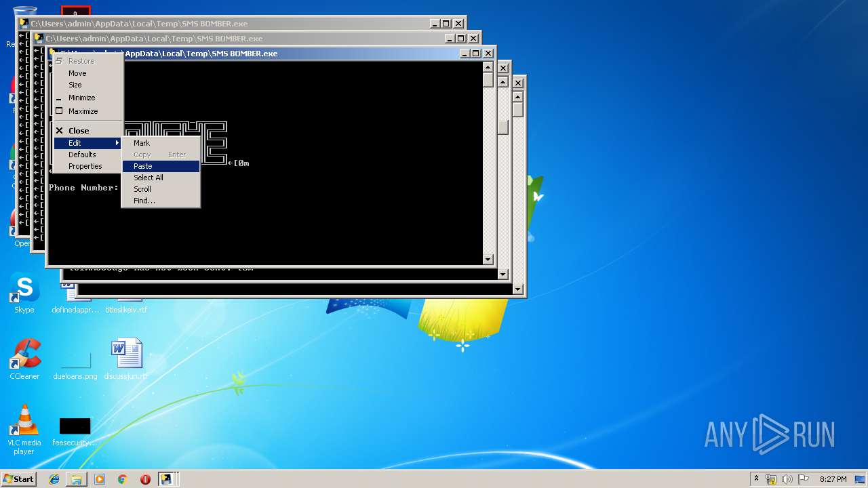Open Windows Media Player from taskbar
Image resolution: width=868 pixels, height=488 pixels.
100,479
